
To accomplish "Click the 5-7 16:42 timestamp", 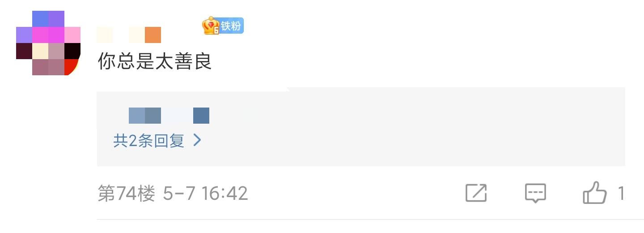I will point(205,194).
